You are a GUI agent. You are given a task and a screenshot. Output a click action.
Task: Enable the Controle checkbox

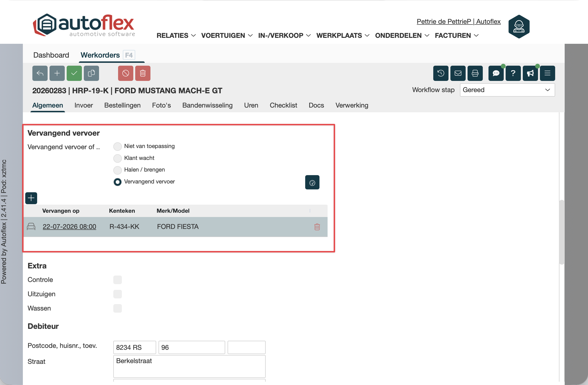point(118,280)
